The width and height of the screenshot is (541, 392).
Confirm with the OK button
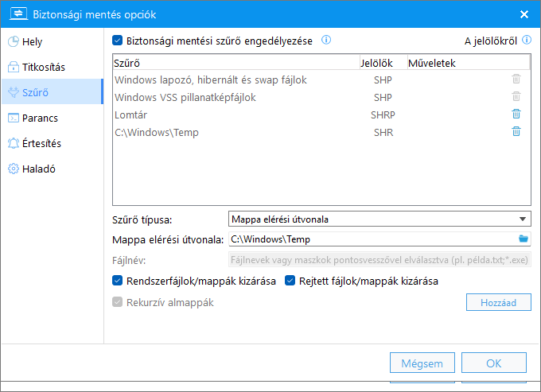(494, 363)
